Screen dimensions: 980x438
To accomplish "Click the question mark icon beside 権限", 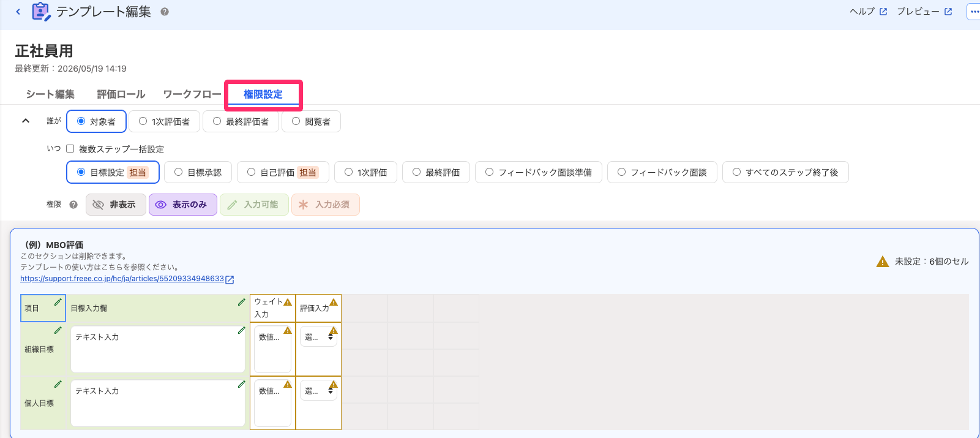I will point(73,205).
